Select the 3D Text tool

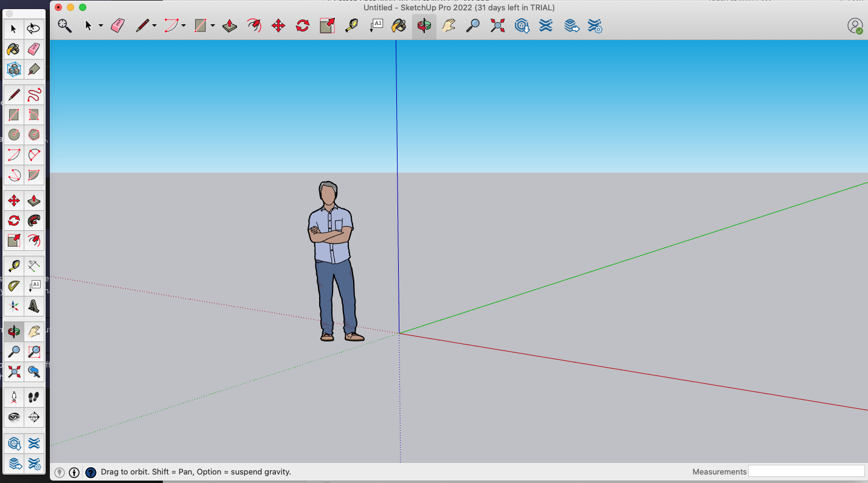pyautogui.click(x=34, y=306)
